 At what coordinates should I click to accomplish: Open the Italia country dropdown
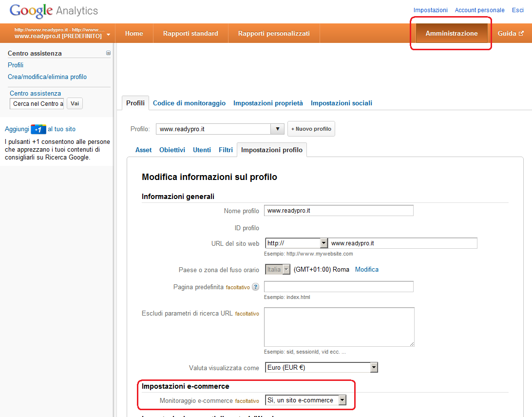pos(278,269)
